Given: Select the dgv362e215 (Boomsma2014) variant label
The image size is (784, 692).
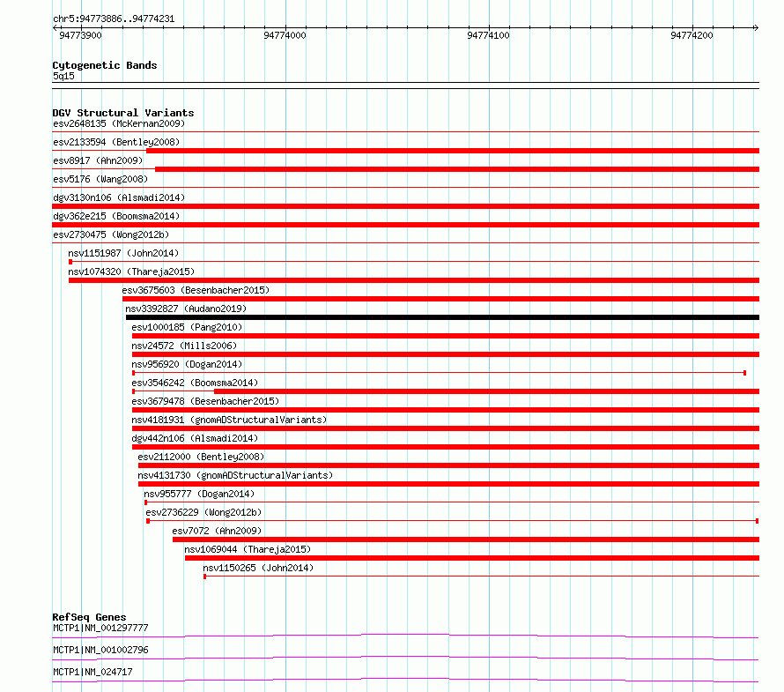Looking at the screenshot, I should (116, 216).
